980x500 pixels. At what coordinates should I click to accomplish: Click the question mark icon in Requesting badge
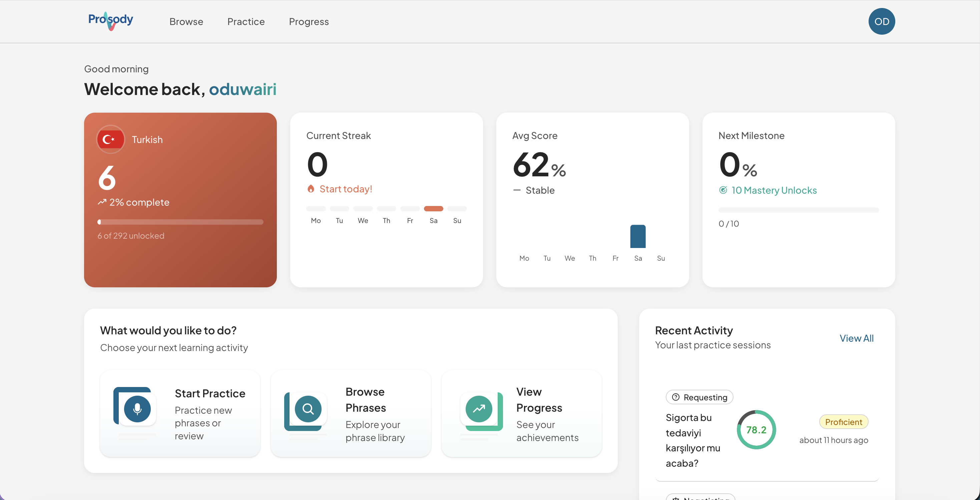pos(676,397)
